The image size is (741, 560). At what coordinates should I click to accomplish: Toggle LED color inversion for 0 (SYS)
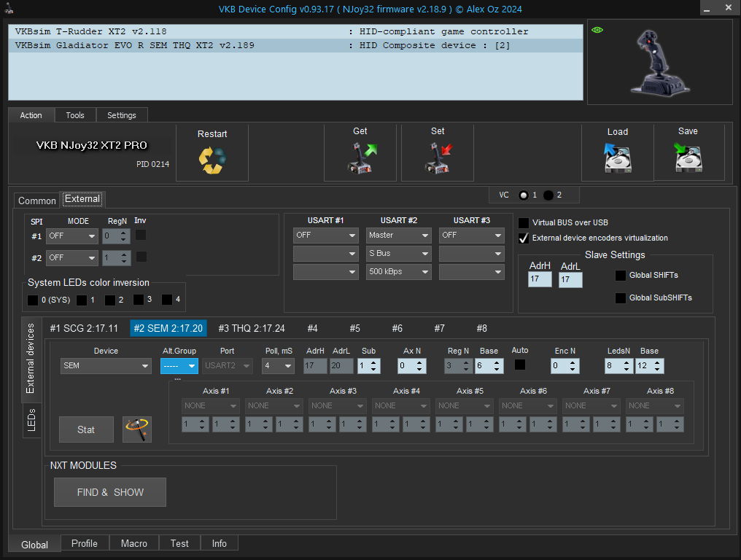coord(33,300)
